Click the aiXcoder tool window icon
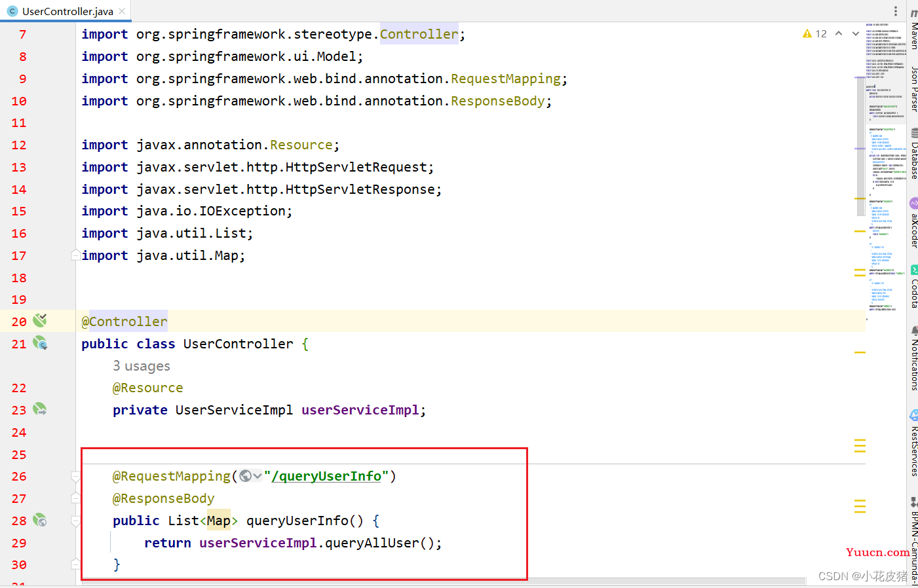This screenshot has width=918, height=588. [914, 204]
